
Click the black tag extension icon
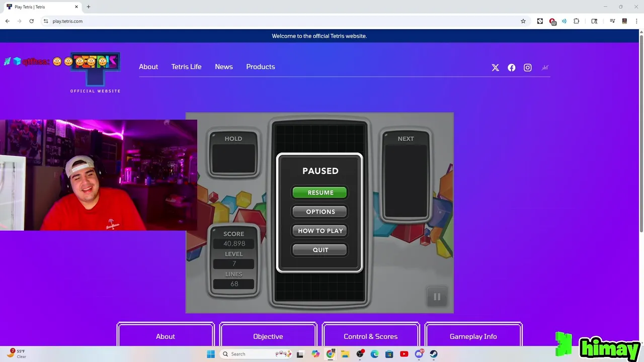pyautogui.click(x=540, y=21)
